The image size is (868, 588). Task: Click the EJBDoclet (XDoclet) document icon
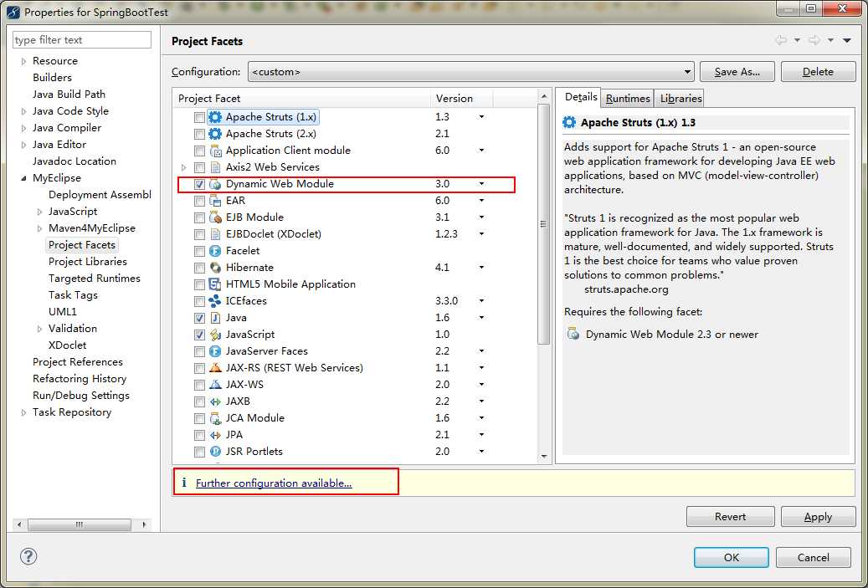click(215, 234)
